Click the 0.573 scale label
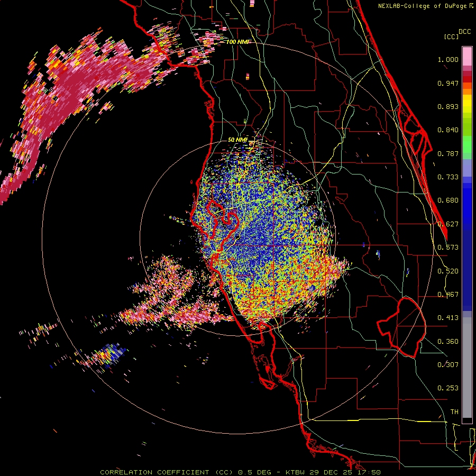This screenshot has height=476, width=476. tap(448, 248)
